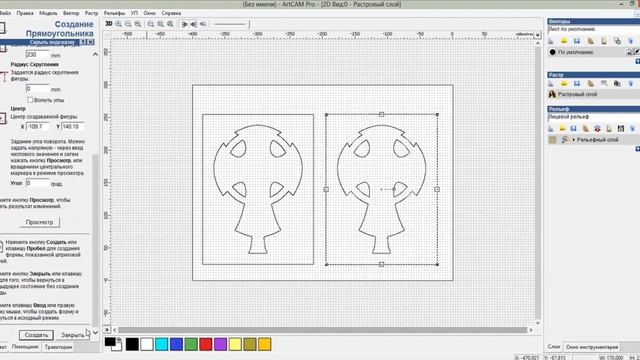
Task: Click the center X field showing -109.7
Action: tap(38, 127)
